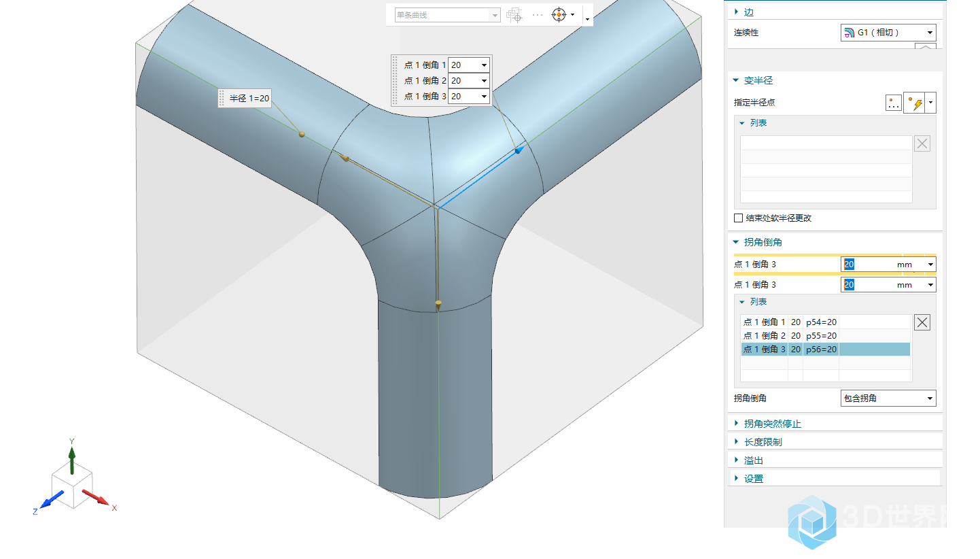
Task: Click the empty first row of the 变半径 list
Action: click(x=826, y=143)
